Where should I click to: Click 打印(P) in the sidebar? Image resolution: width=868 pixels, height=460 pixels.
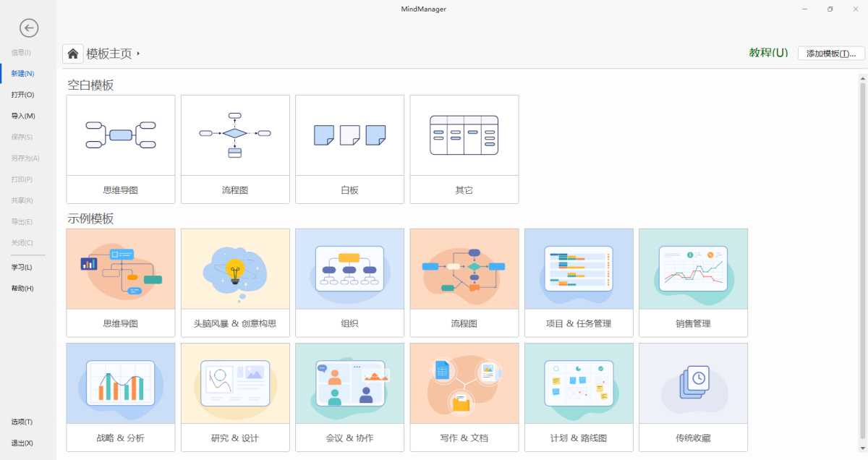(x=22, y=179)
